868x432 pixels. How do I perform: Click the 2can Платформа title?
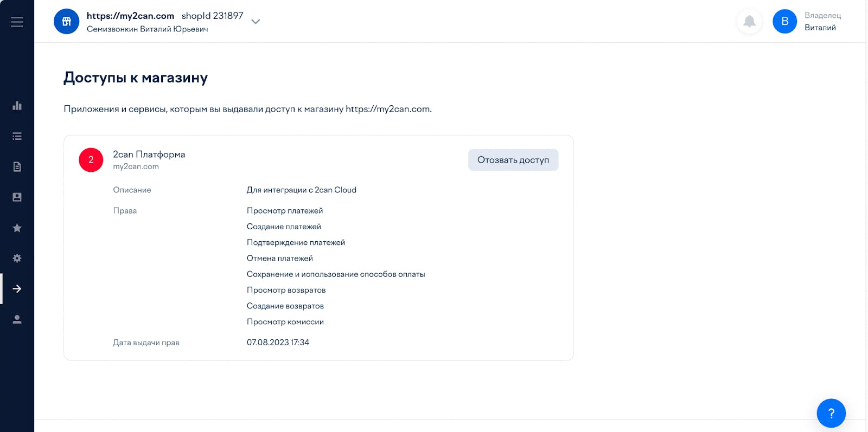[149, 154]
